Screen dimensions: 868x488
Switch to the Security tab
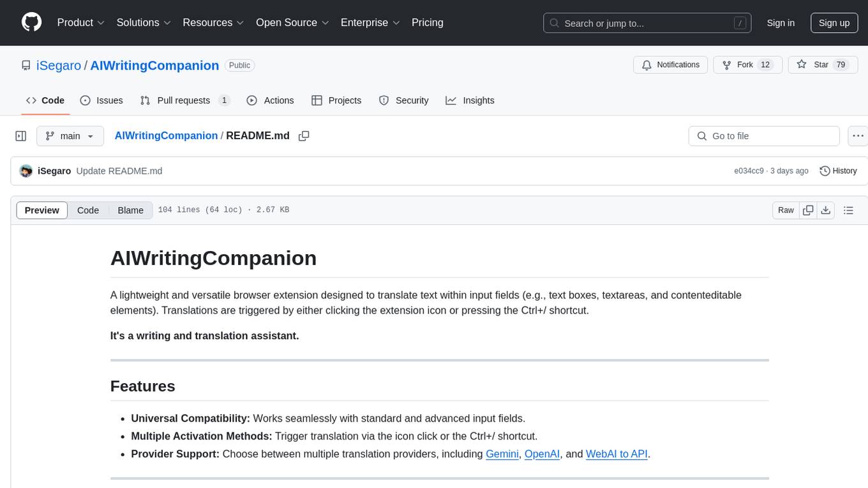coord(403,100)
